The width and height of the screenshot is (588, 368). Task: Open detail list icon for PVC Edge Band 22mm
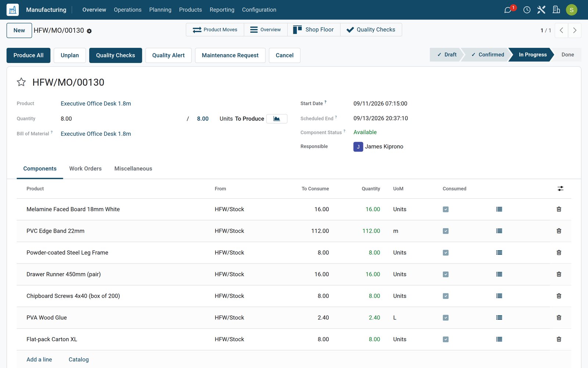pos(499,231)
